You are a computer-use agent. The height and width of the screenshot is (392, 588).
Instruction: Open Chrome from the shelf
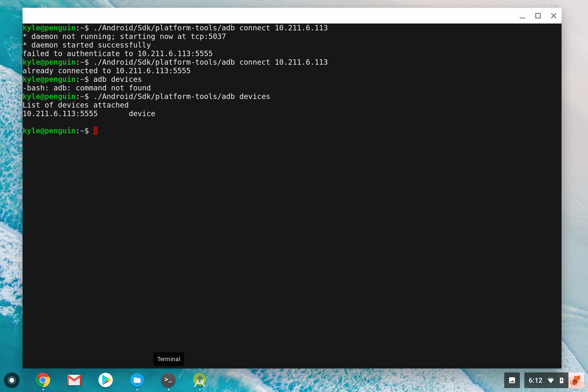[43, 380]
